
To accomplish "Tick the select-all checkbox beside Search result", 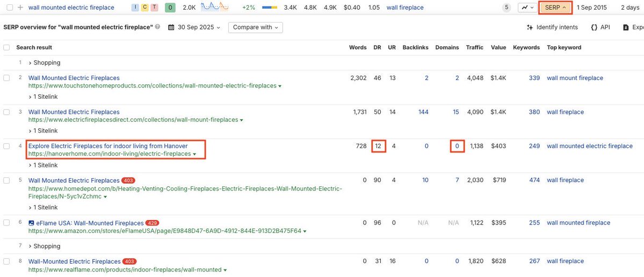I will [x=6, y=48].
